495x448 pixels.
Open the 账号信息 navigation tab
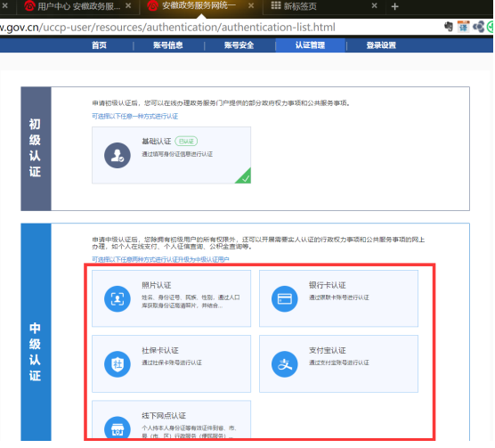point(168,45)
